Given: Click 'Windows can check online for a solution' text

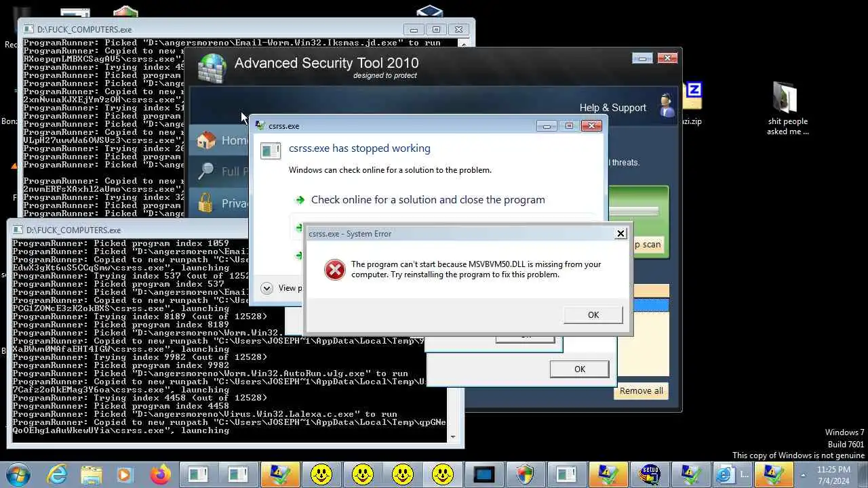Looking at the screenshot, I should [x=390, y=170].
